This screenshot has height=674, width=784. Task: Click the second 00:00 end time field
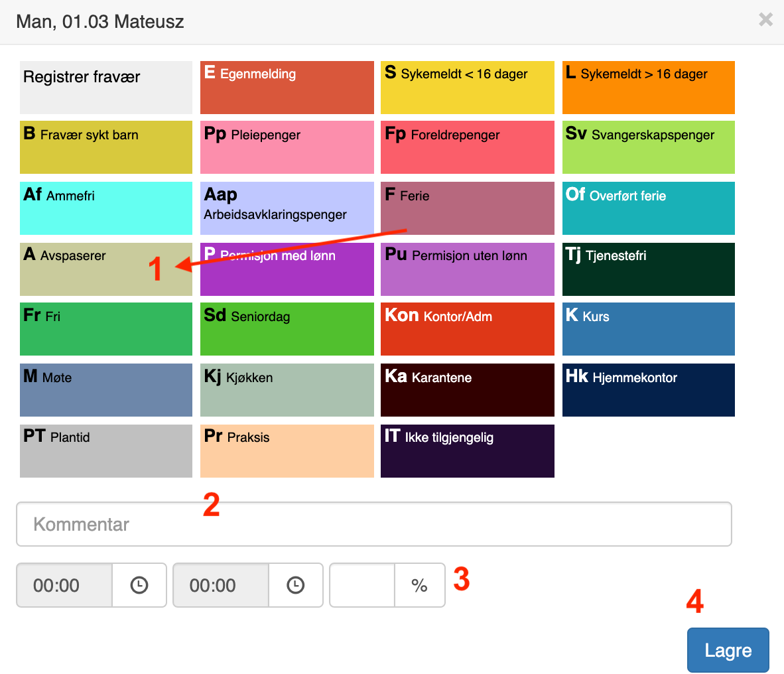coord(221,585)
